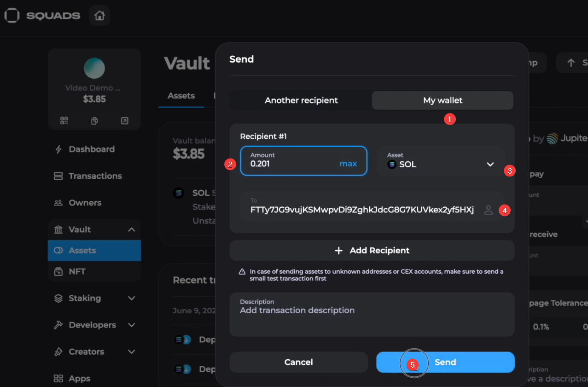Select the Assets tab under Vault
This screenshot has height=387, width=588.
[181, 96]
